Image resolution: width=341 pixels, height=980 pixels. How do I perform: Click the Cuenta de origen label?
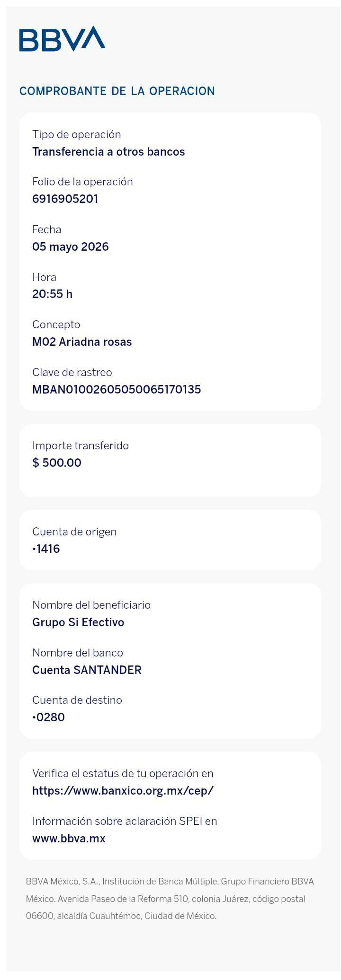coord(74,532)
